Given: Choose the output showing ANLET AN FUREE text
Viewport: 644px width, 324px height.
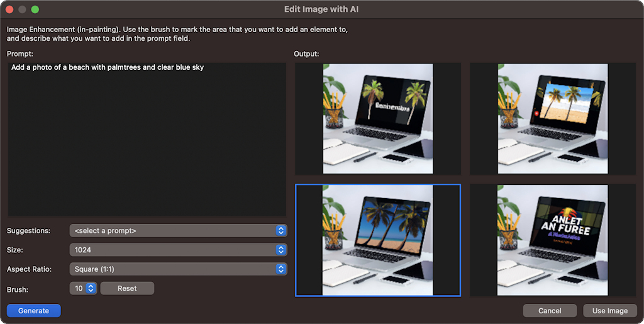Looking at the screenshot, I should coord(552,240).
